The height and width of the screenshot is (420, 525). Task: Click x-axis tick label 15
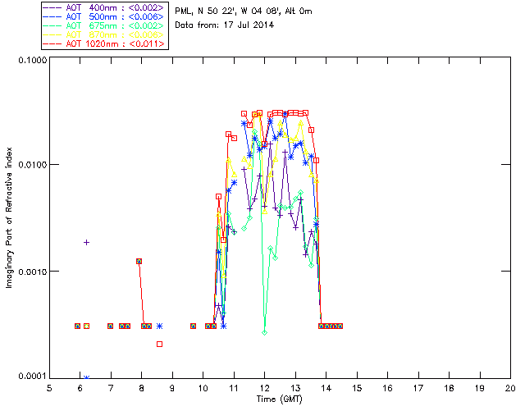pos(357,388)
